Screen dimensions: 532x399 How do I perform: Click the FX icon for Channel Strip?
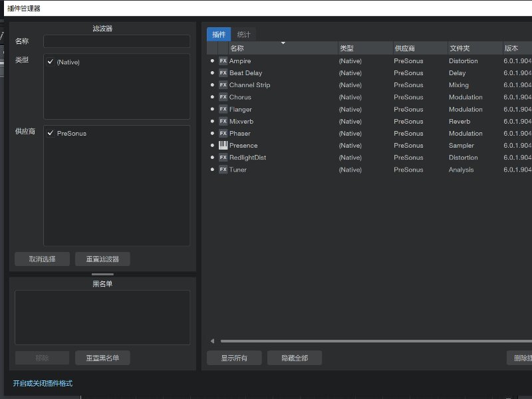point(223,85)
